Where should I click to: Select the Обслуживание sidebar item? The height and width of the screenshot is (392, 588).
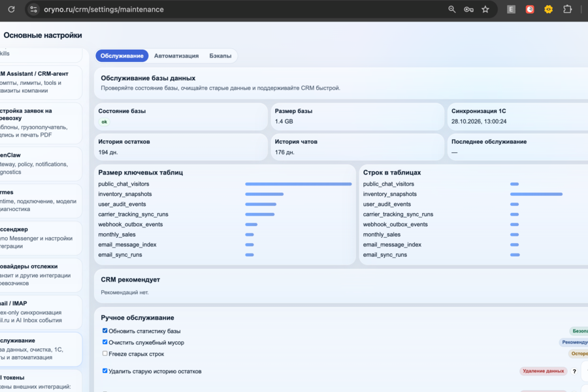[x=41, y=350]
